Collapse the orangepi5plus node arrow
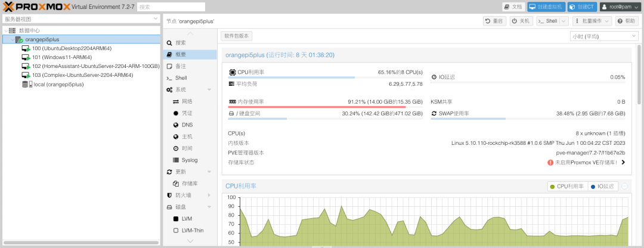The width and height of the screenshot is (644, 248). (x=12, y=40)
